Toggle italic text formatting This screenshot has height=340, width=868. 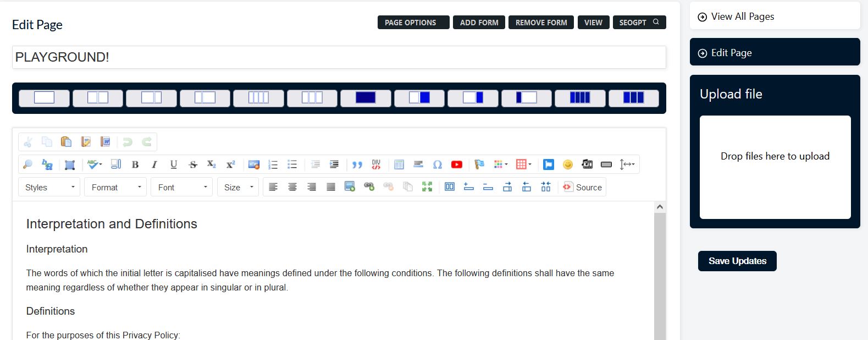[x=154, y=164]
